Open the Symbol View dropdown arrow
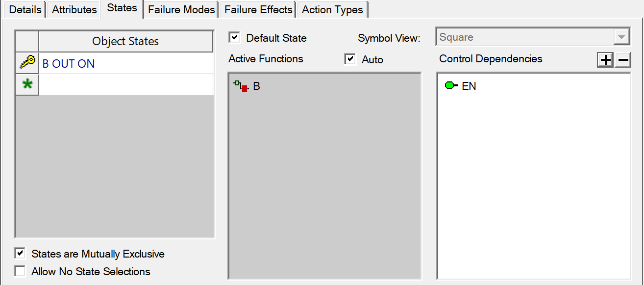The width and height of the screenshot is (644, 285). (622, 37)
